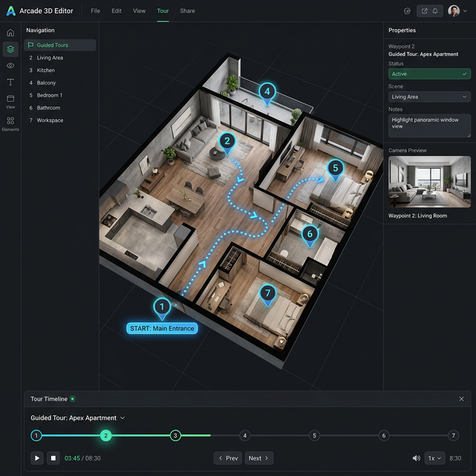Mute the tour audio speaker icon
476x476 pixels.
tap(416, 458)
